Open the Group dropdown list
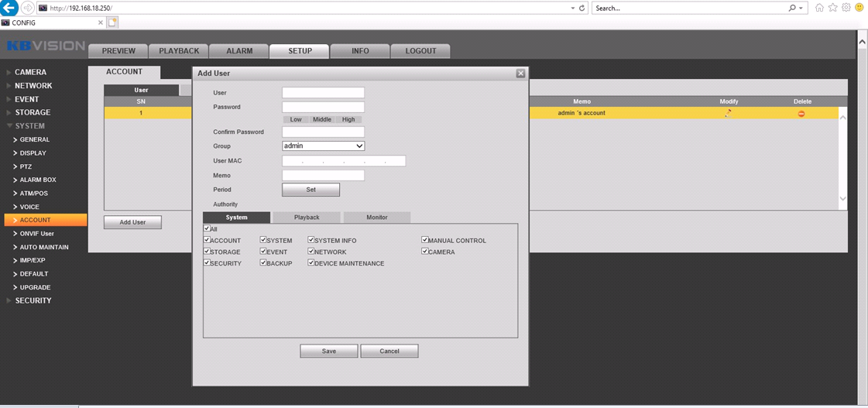 click(x=323, y=146)
